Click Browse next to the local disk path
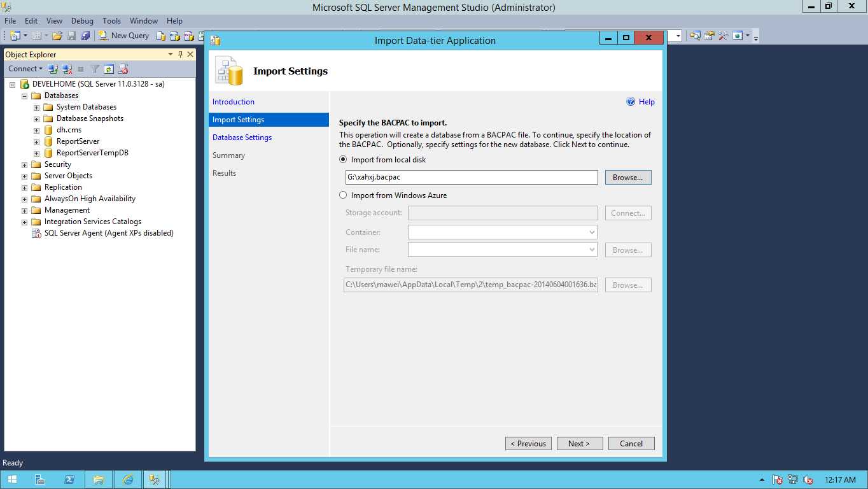 click(628, 178)
